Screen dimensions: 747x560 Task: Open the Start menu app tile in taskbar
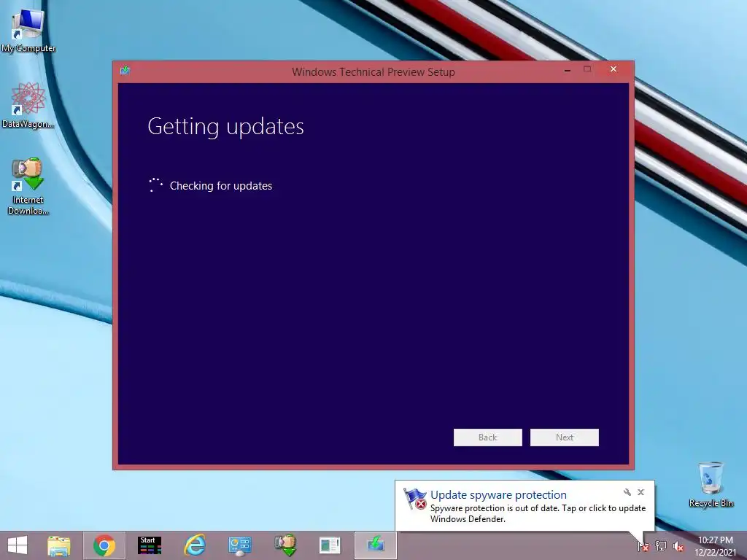click(x=149, y=545)
